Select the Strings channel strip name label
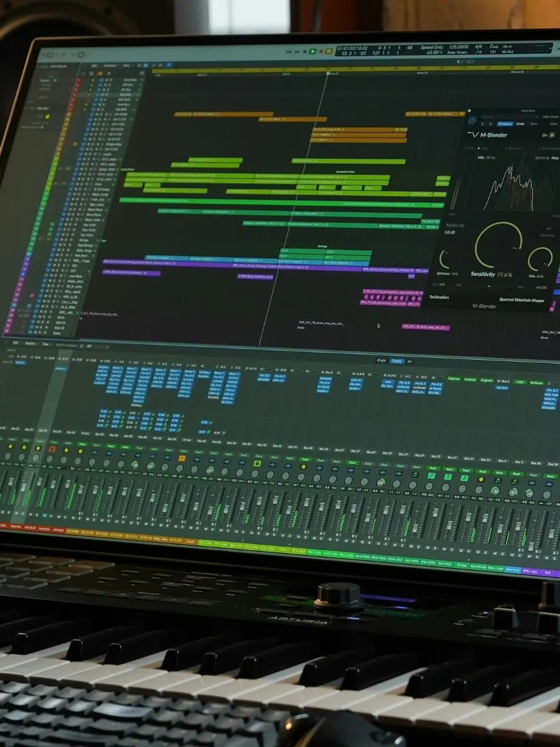 462,565
